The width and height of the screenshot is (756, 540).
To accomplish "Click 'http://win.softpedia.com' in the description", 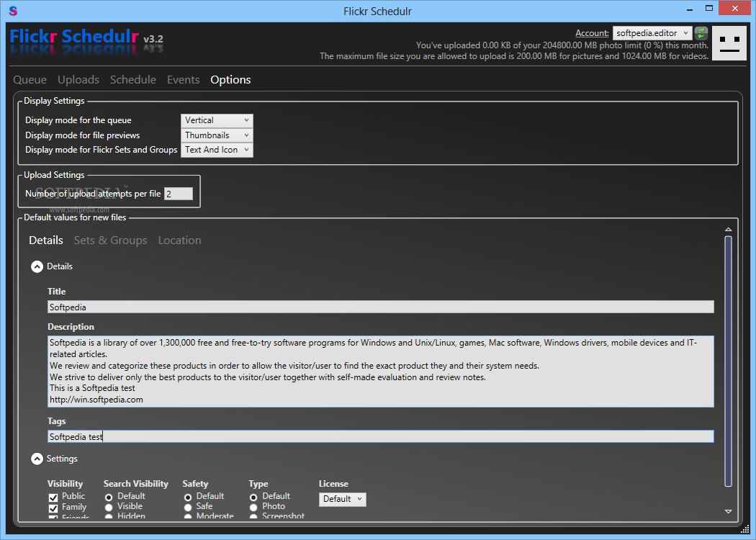I will (96, 400).
